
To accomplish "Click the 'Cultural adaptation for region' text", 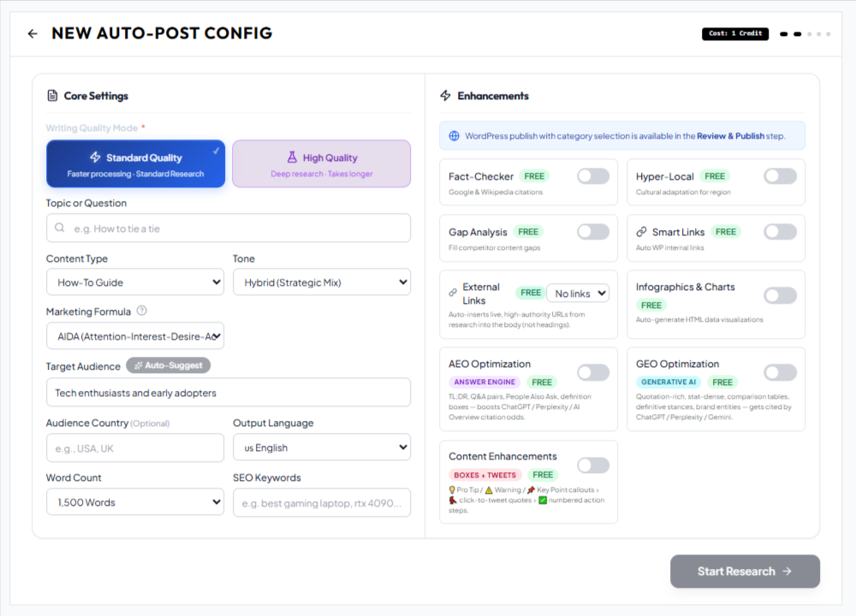I will (683, 192).
